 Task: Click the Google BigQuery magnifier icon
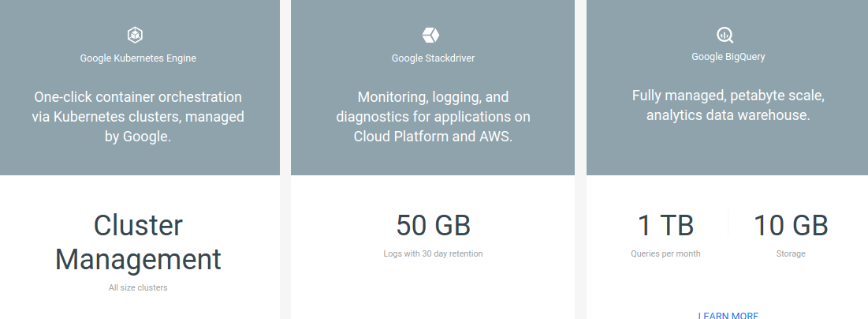(725, 35)
